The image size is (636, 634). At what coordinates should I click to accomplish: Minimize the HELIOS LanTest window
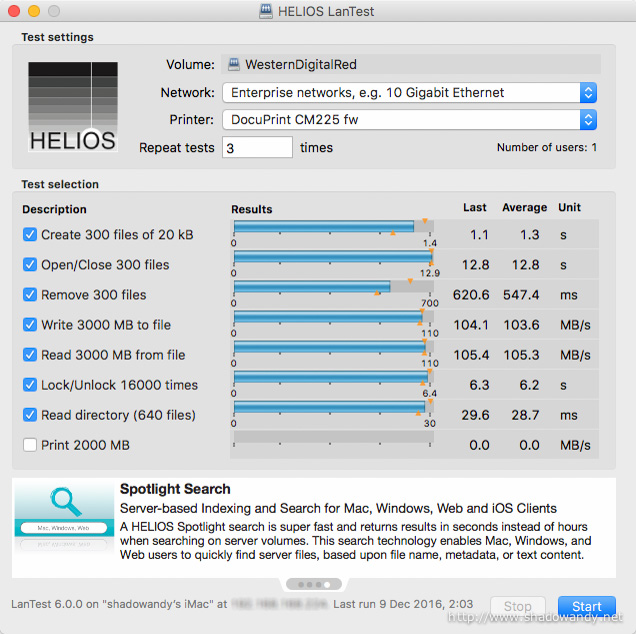(x=34, y=11)
